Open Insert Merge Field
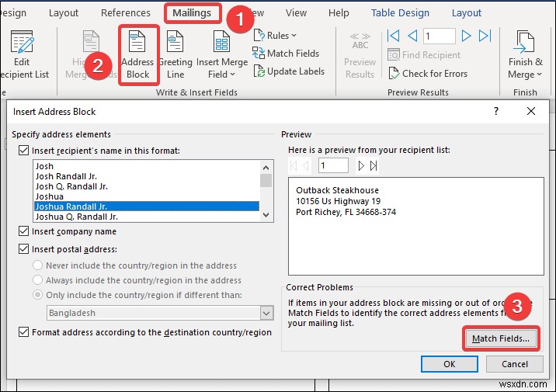The height and width of the screenshot is (392, 556). point(222,55)
